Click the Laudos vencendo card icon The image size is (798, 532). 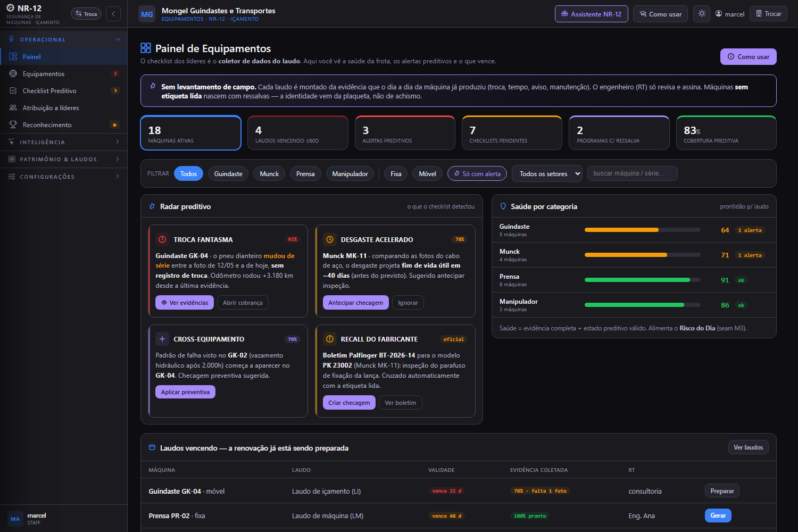152,448
